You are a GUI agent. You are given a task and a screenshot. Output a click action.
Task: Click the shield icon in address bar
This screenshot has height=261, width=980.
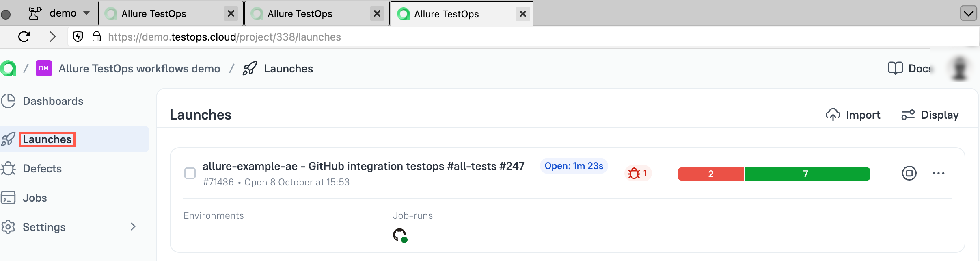(x=78, y=37)
